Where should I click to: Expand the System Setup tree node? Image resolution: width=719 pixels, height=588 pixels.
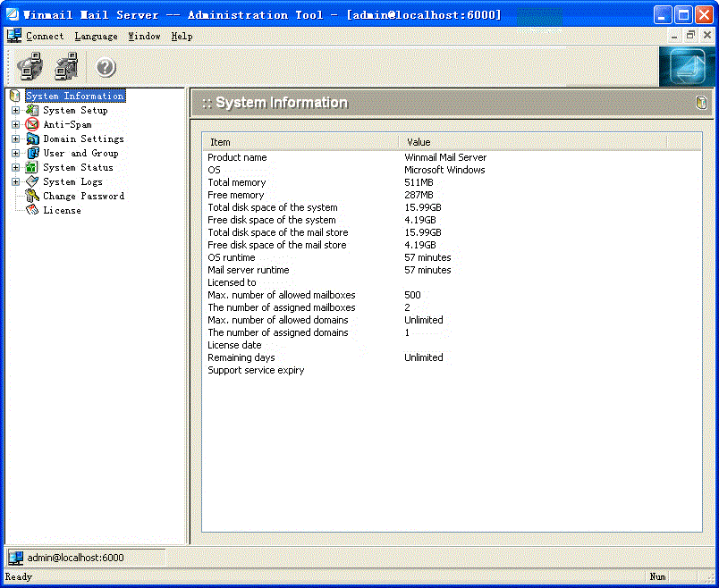[x=15, y=111]
